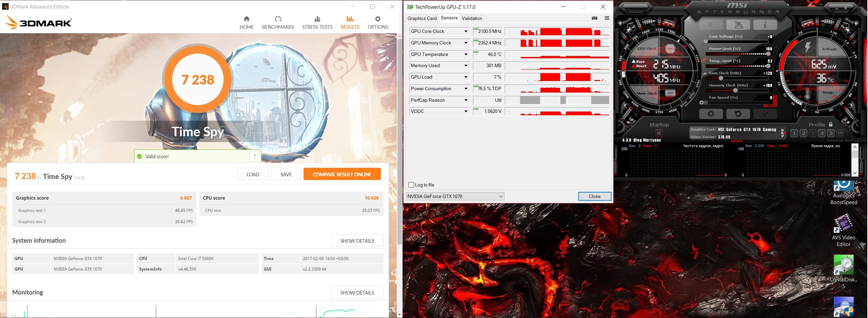Click the Afterburner graph scroll-down arrow
The width and height of the screenshot is (868, 318).
(x=855, y=174)
